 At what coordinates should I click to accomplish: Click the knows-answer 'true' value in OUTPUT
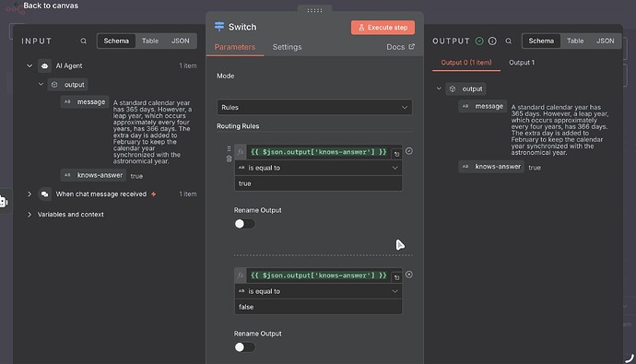[x=535, y=168]
